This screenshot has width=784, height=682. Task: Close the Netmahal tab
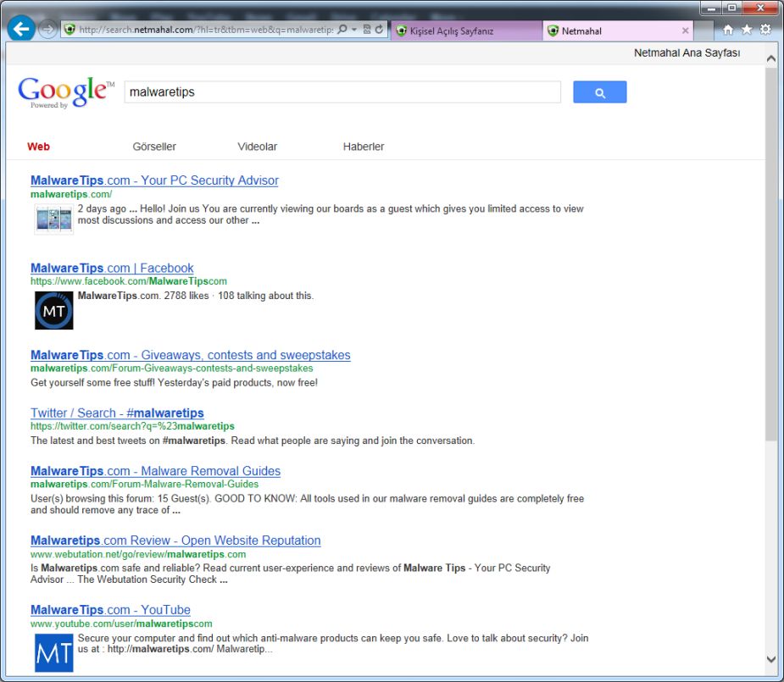coord(685,31)
